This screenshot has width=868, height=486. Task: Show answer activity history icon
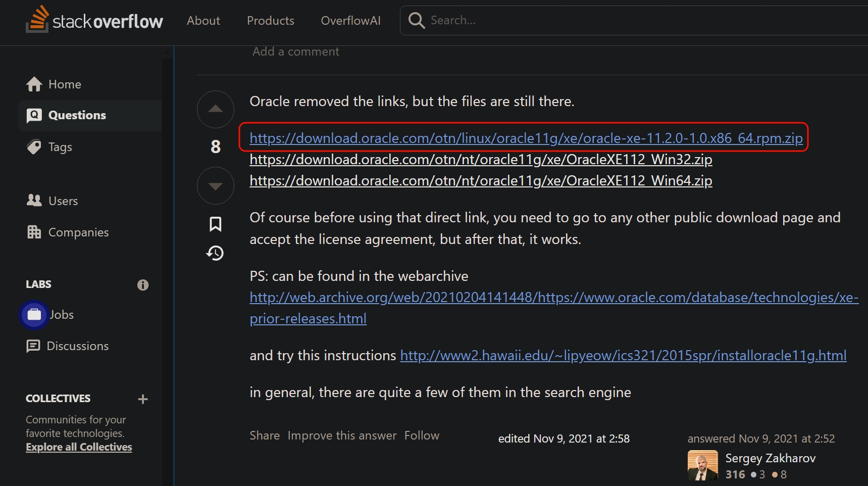point(215,253)
